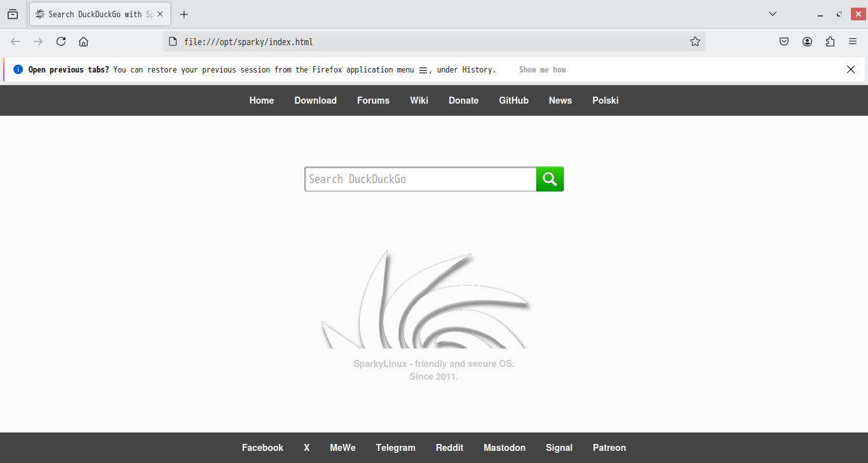Visit the X footer link
Viewport: 868px width, 463px height.
pos(306,448)
